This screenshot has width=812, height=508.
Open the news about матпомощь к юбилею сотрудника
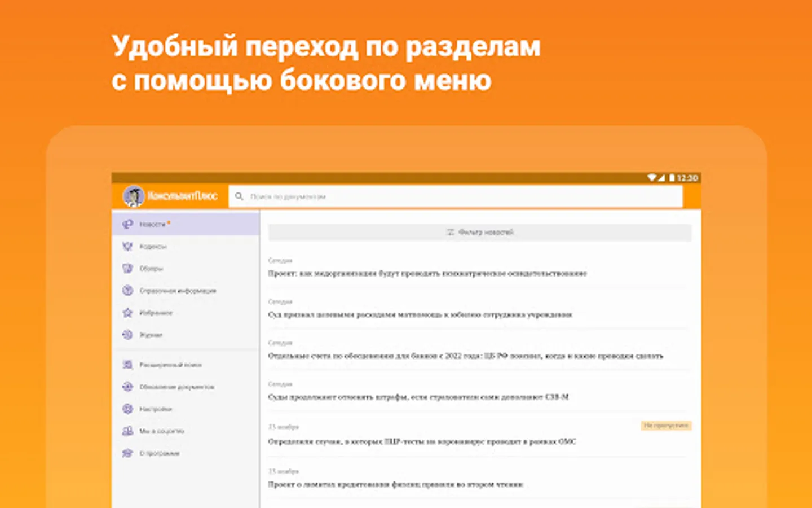tap(420, 314)
